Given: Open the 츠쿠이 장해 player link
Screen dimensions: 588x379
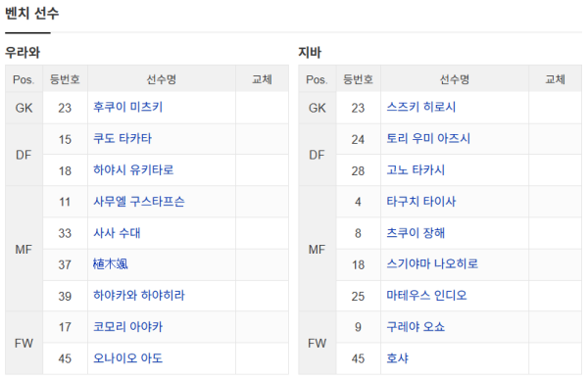Looking at the screenshot, I should [416, 233].
